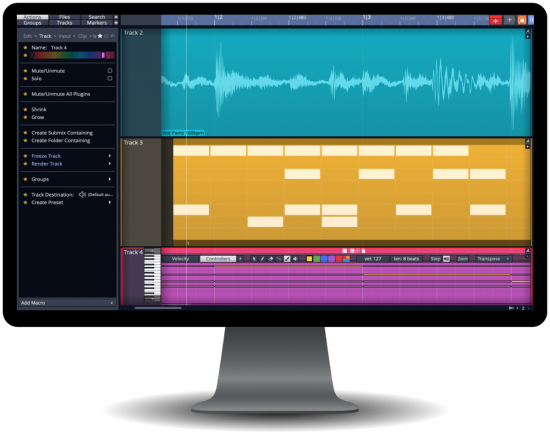The image size is (550, 445).
Task: Click the gray plus icon in top bar
Action: click(509, 20)
